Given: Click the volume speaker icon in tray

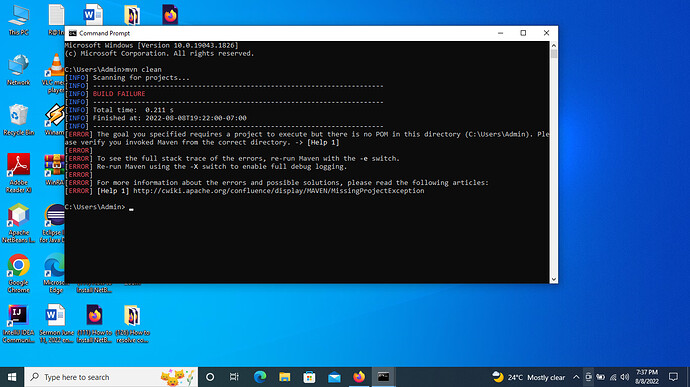Looking at the screenshot, I should [x=624, y=377].
